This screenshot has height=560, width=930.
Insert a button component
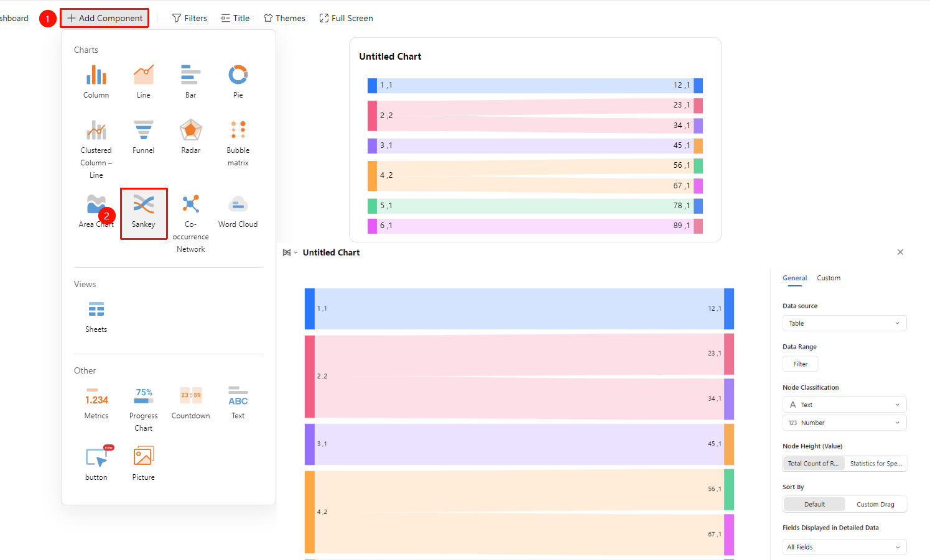[x=96, y=464]
